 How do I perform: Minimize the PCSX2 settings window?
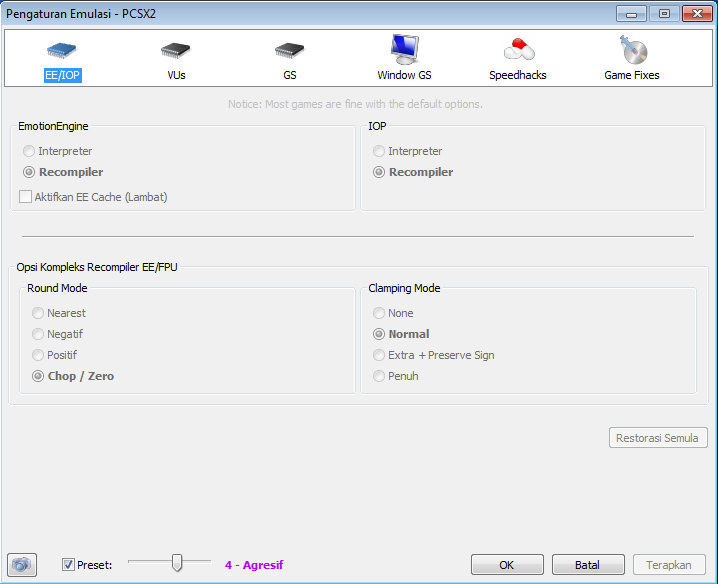coord(631,14)
